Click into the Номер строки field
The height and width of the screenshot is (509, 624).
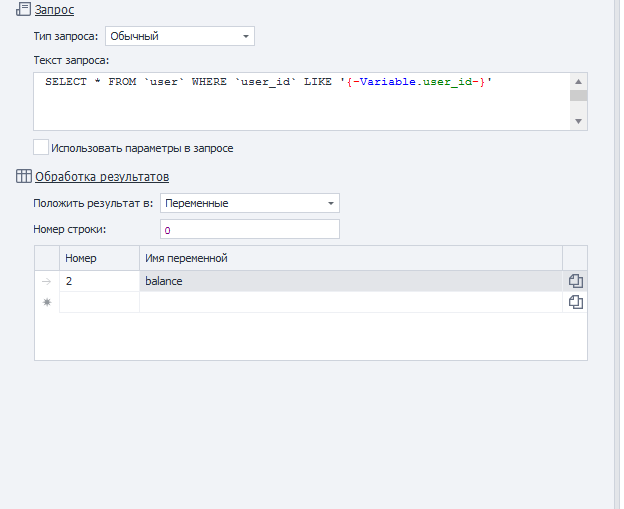click(249, 230)
